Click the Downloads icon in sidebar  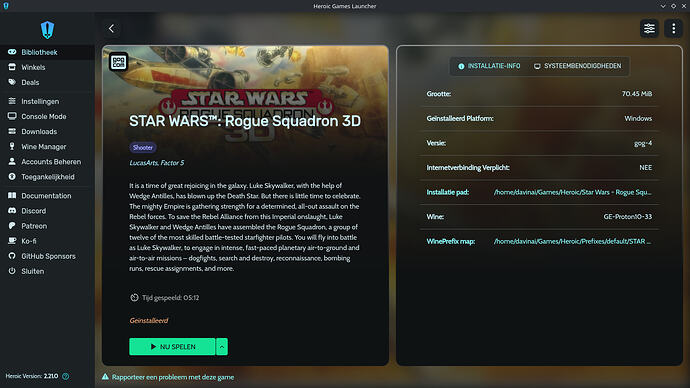point(12,131)
